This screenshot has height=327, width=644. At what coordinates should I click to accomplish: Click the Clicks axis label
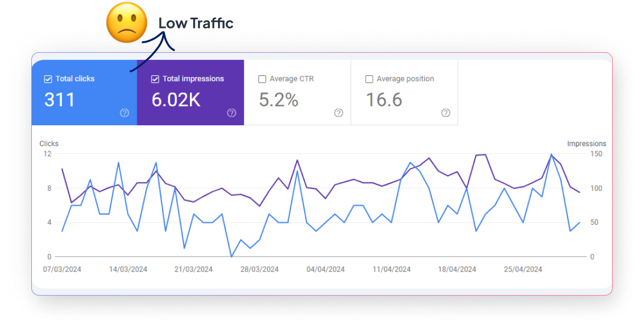tap(49, 143)
